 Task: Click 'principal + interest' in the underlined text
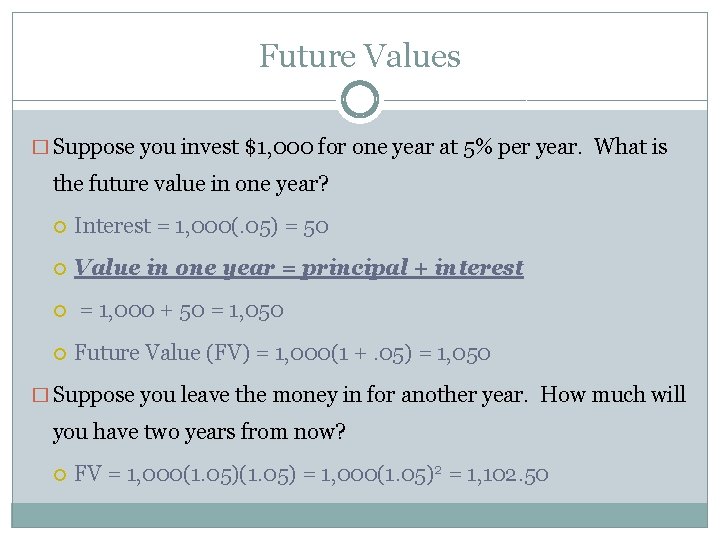click(412, 268)
